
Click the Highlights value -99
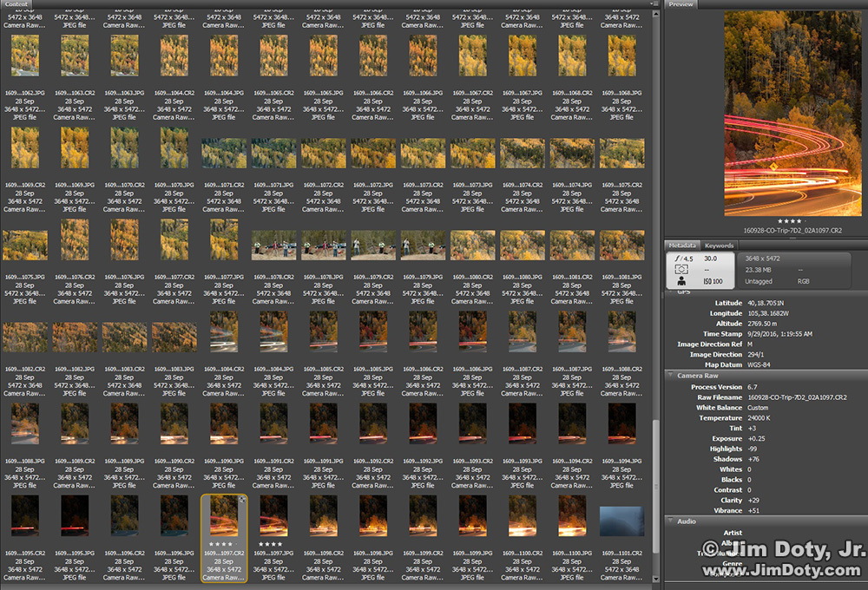tap(753, 449)
